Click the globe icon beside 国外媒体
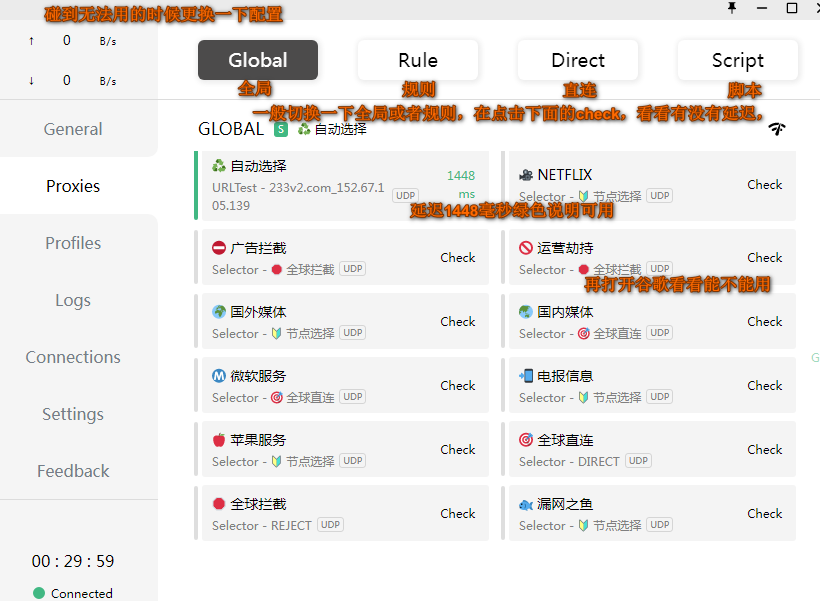 pos(219,312)
